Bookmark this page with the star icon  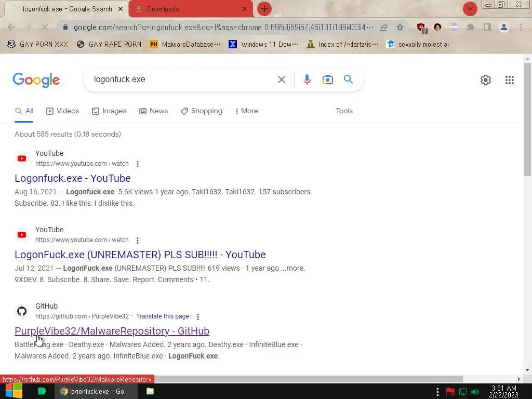pos(400,27)
